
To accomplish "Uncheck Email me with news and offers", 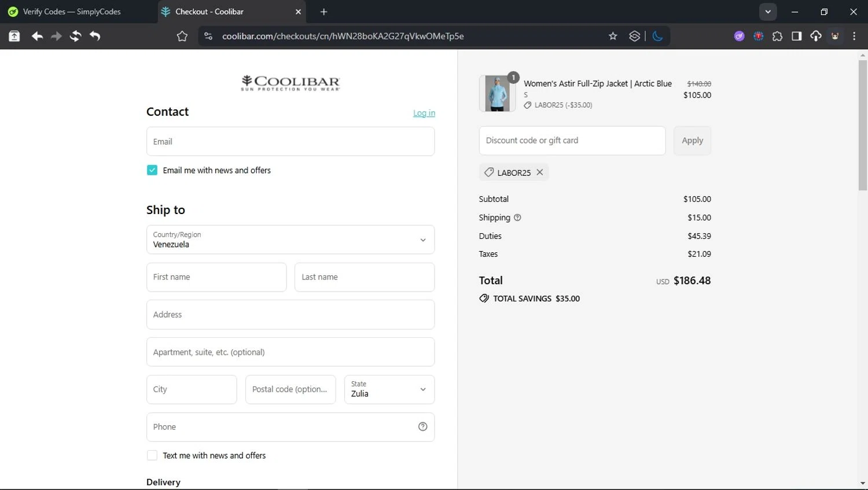I will pos(152,170).
